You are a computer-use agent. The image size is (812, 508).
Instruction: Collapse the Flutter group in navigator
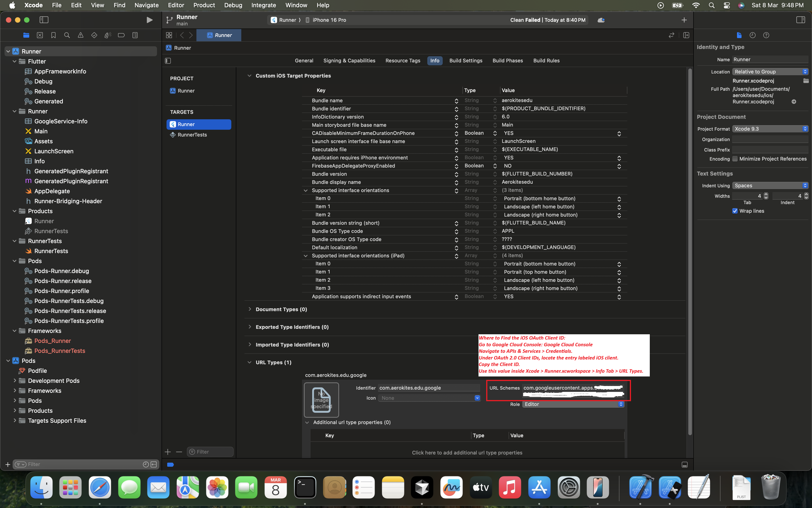[14, 61]
